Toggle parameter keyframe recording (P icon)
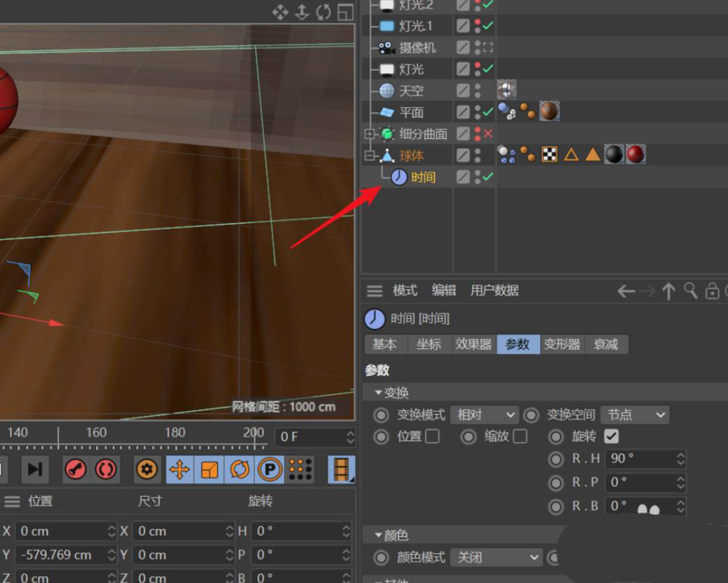 point(269,469)
